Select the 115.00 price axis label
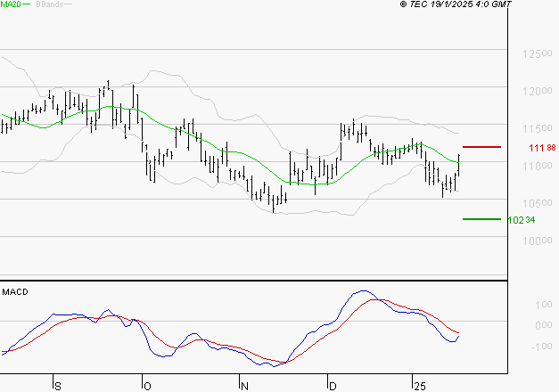This screenshot has width=559, height=392. tap(538, 128)
